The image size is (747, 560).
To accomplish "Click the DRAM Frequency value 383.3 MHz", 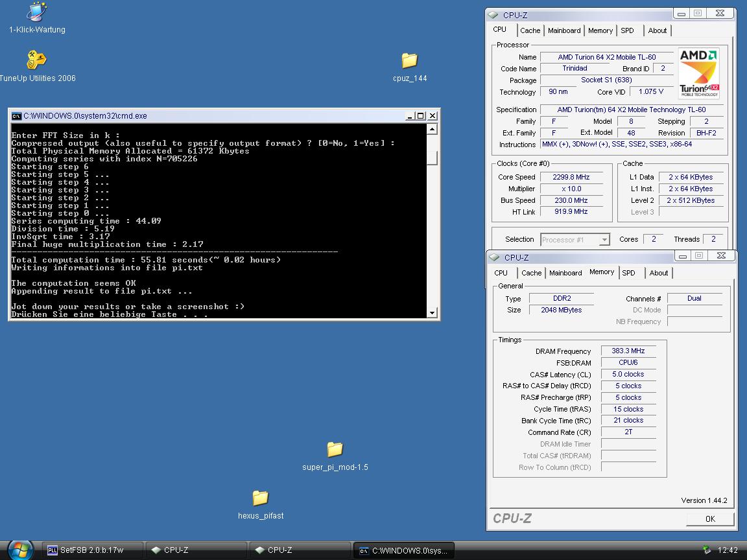I will (x=628, y=351).
